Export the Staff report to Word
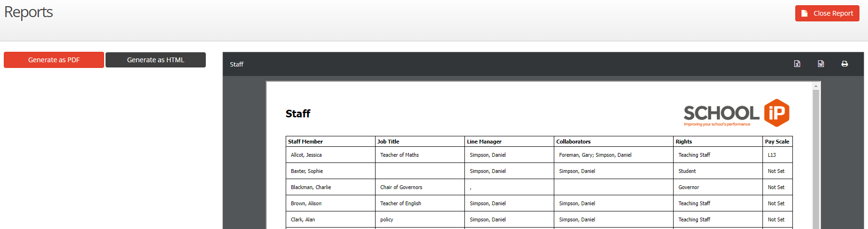 (x=821, y=64)
